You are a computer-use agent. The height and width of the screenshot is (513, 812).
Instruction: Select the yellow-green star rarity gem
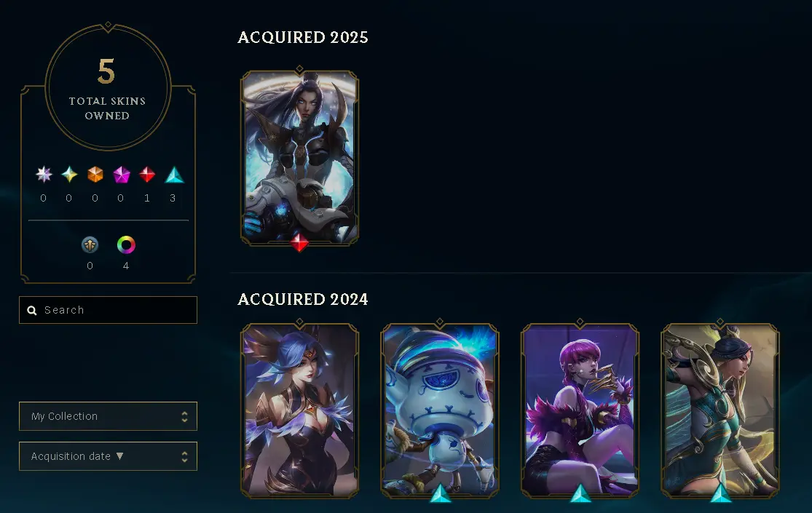click(x=69, y=175)
